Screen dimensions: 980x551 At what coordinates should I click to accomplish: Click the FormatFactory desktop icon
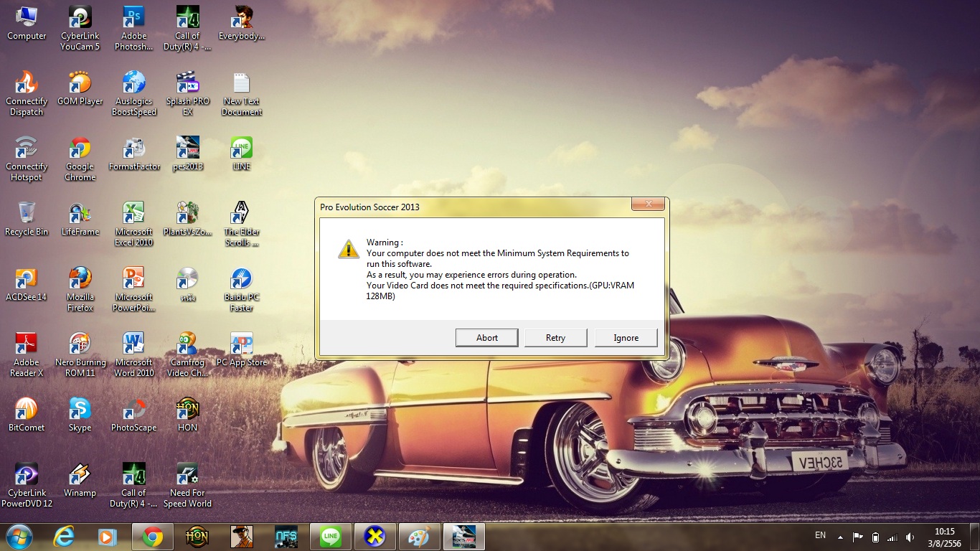134,154
